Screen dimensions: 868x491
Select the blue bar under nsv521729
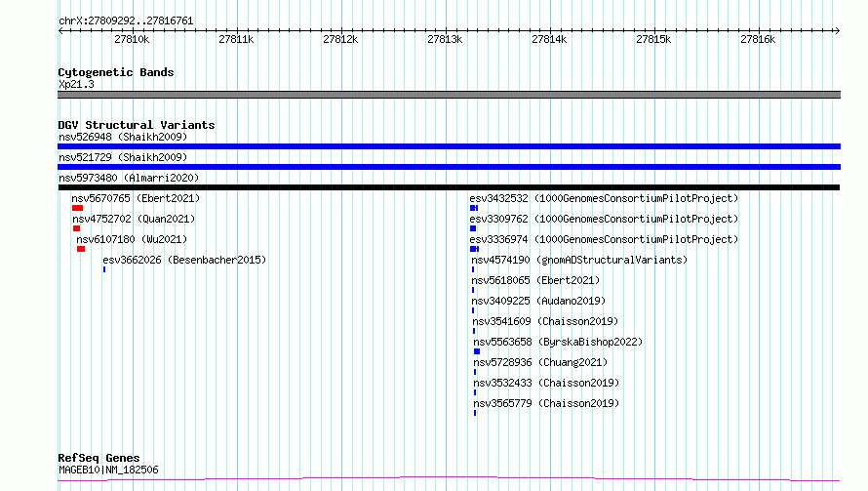pyautogui.click(x=449, y=167)
